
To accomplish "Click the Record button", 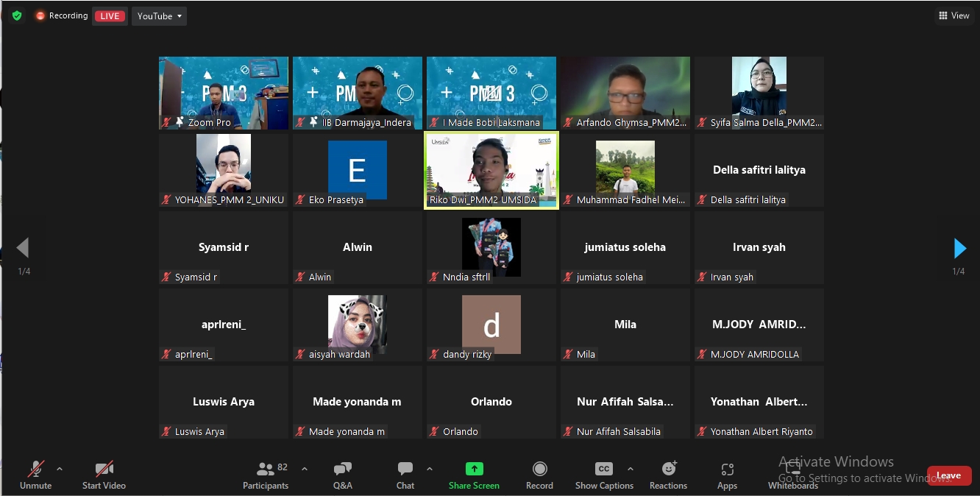I will coord(539,475).
